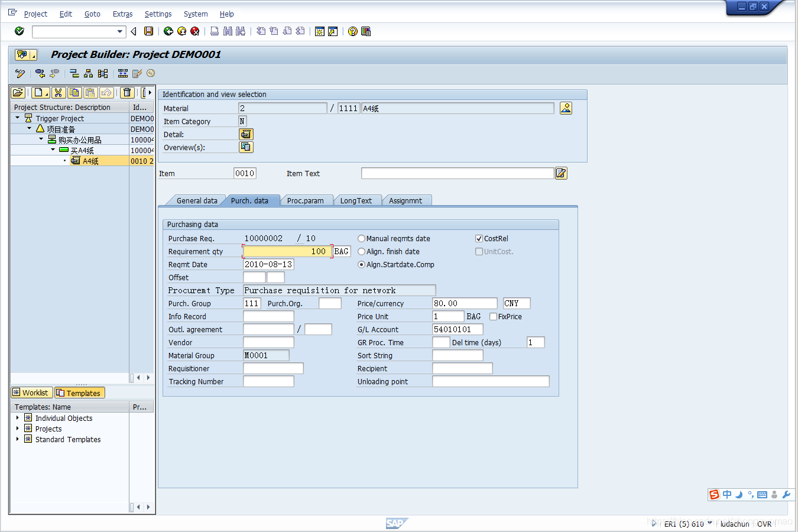The height and width of the screenshot is (532, 798).
Task: Toggle the FixPrice checkbox
Action: click(x=493, y=317)
